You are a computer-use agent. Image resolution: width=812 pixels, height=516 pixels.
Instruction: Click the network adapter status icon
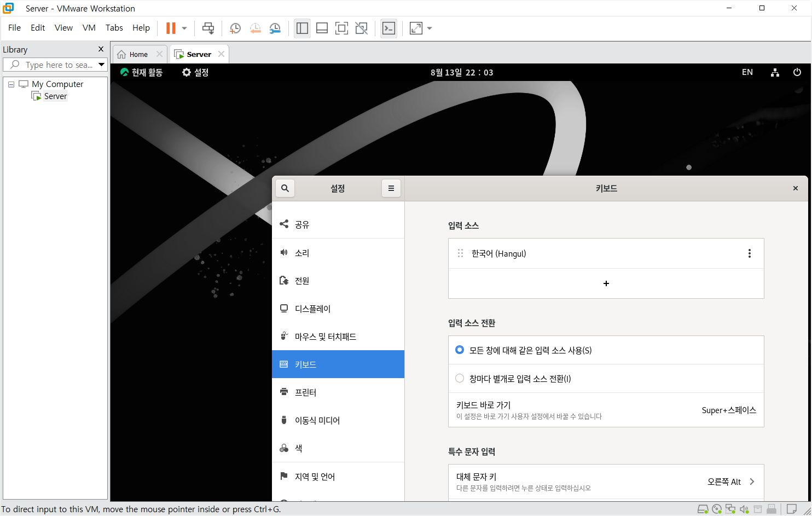pos(730,509)
